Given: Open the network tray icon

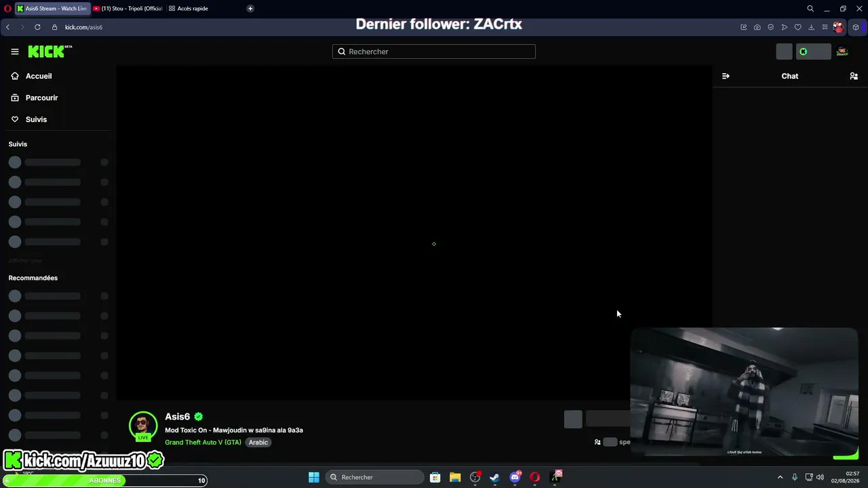Looking at the screenshot, I should coord(809,477).
